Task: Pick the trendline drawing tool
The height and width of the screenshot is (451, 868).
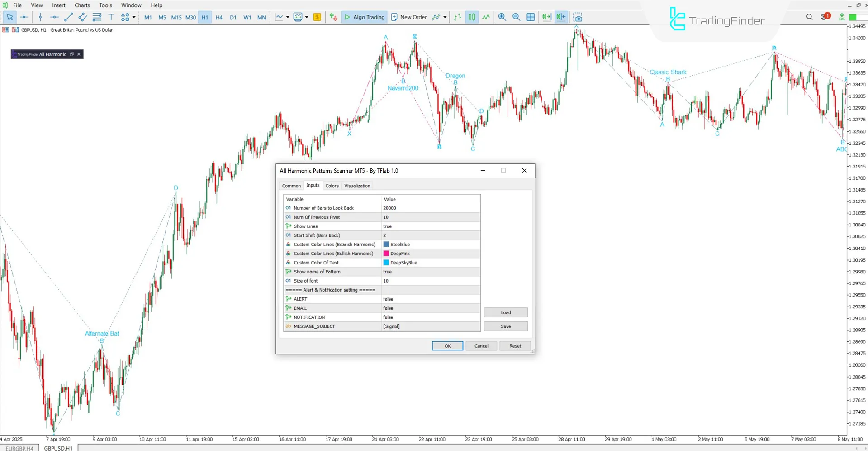Action: 68,17
